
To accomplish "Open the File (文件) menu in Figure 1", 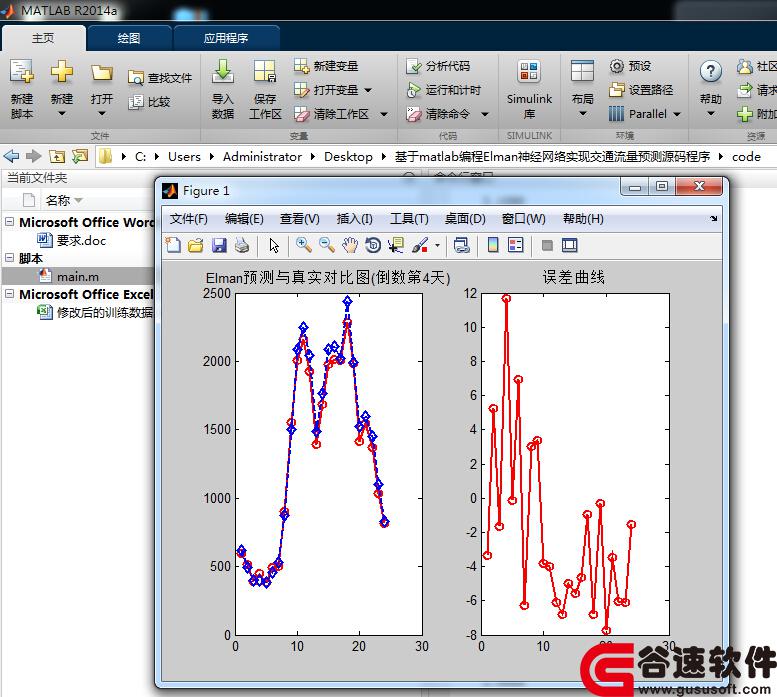I will pyautogui.click(x=188, y=218).
